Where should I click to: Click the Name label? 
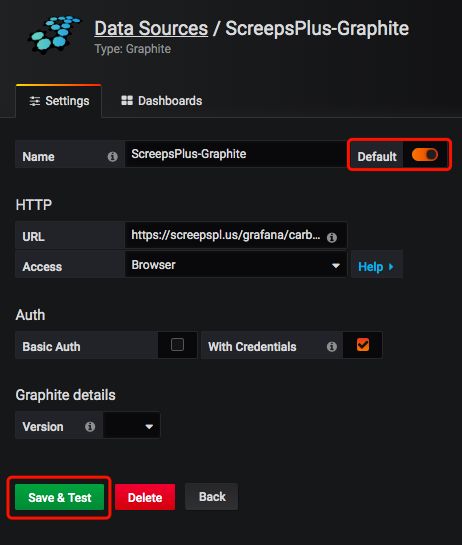pyautogui.click(x=38, y=157)
